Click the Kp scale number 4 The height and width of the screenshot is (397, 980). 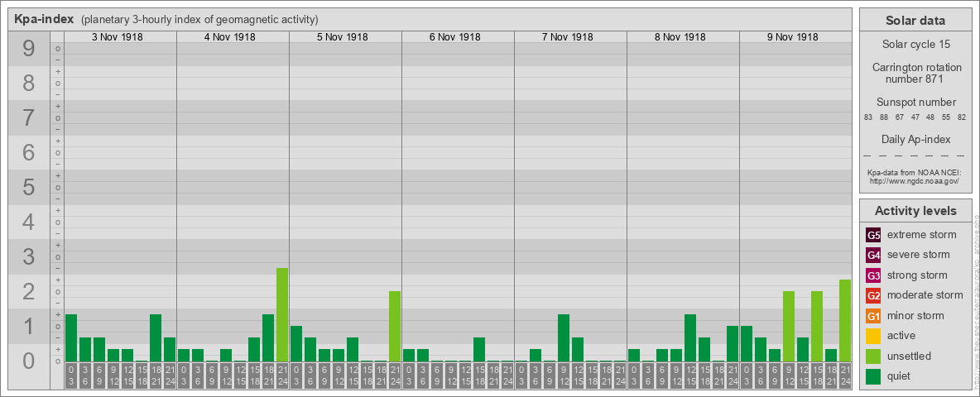(28, 222)
